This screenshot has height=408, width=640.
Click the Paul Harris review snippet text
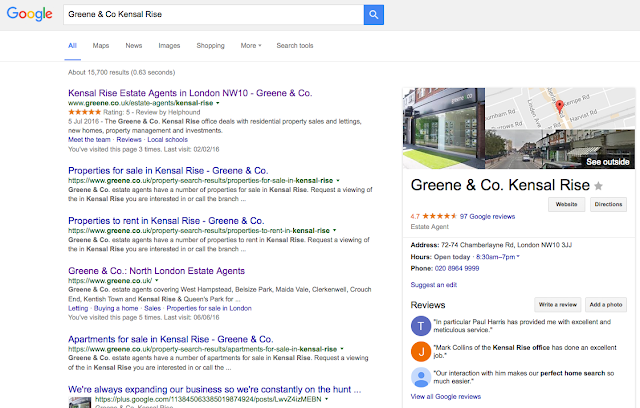522,326
